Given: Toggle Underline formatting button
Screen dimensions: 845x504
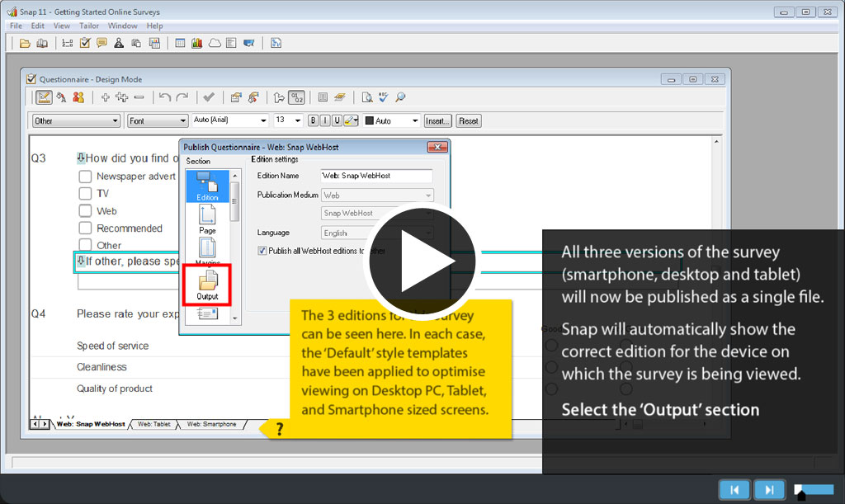Looking at the screenshot, I should point(337,120).
